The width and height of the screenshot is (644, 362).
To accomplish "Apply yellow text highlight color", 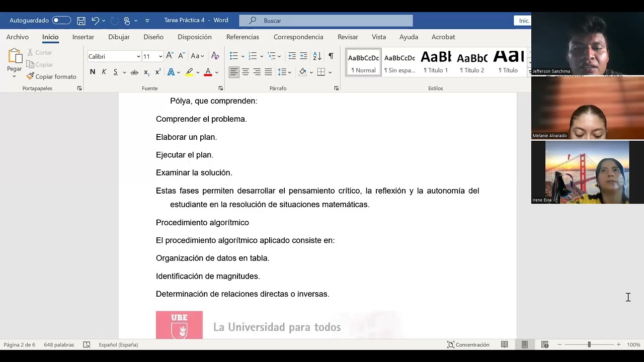I will click(x=189, y=72).
